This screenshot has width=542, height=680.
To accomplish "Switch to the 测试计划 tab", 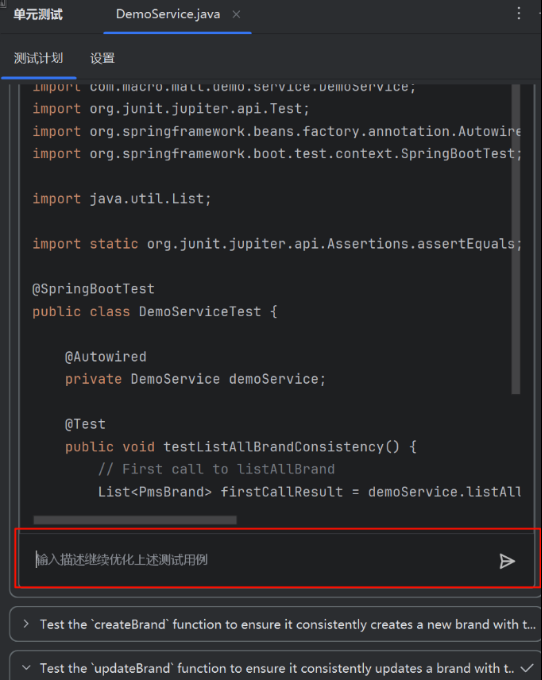I will (x=38, y=58).
